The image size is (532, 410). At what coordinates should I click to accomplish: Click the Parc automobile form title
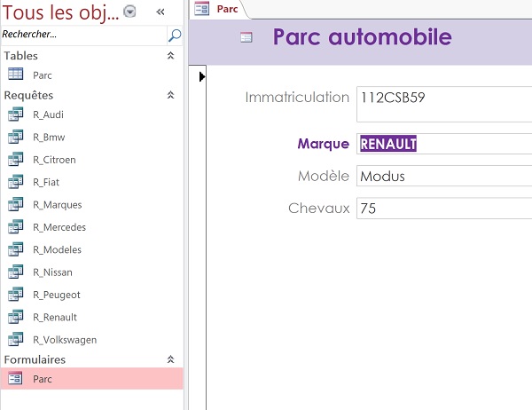tap(363, 36)
